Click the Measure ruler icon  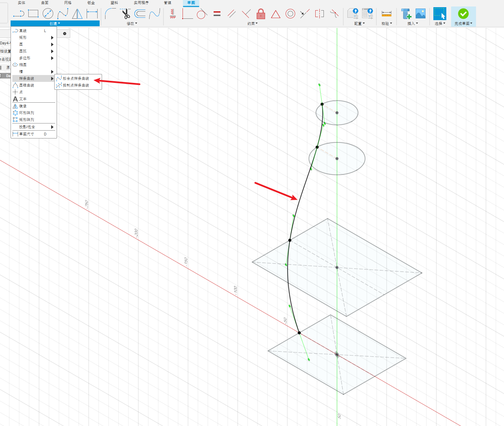[386, 14]
